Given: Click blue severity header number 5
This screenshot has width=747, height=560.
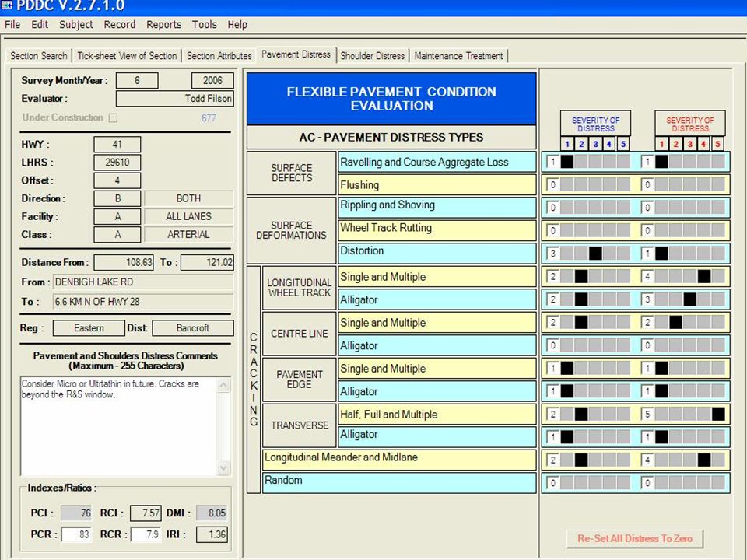Looking at the screenshot, I should [x=623, y=144].
